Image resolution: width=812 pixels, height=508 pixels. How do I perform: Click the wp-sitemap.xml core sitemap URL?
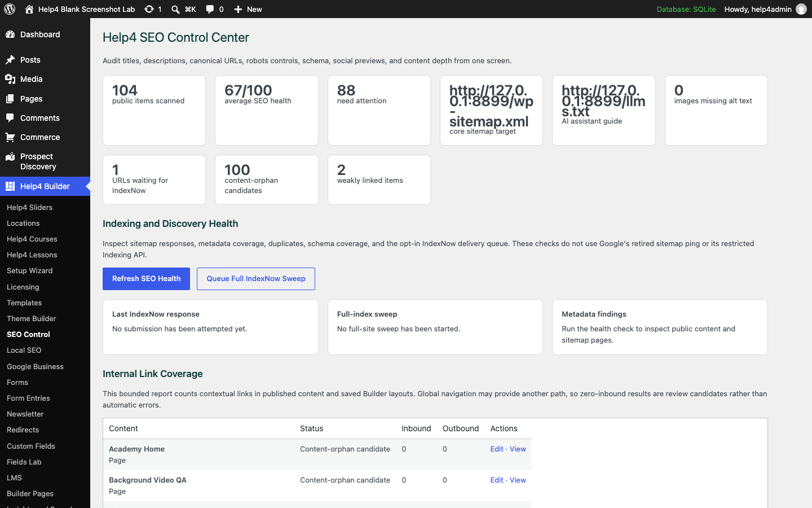(x=491, y=106)
